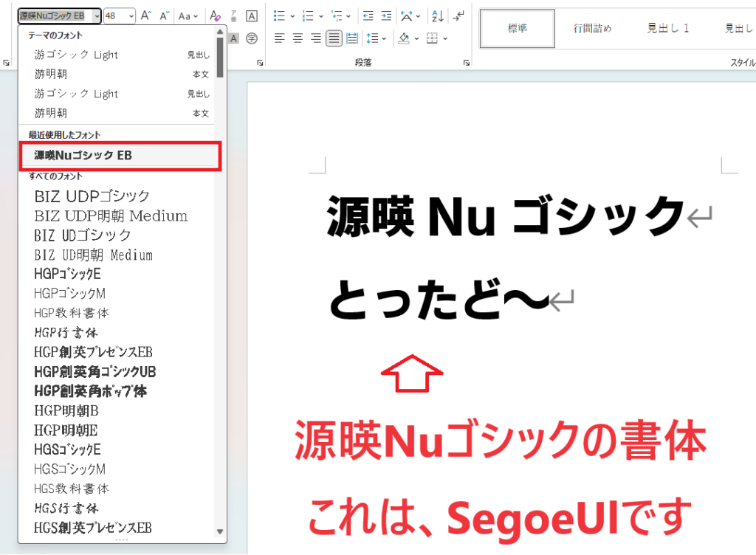Open the line spacing dropdown
This screenshot has width=756, height=555.
coord(383,38)
